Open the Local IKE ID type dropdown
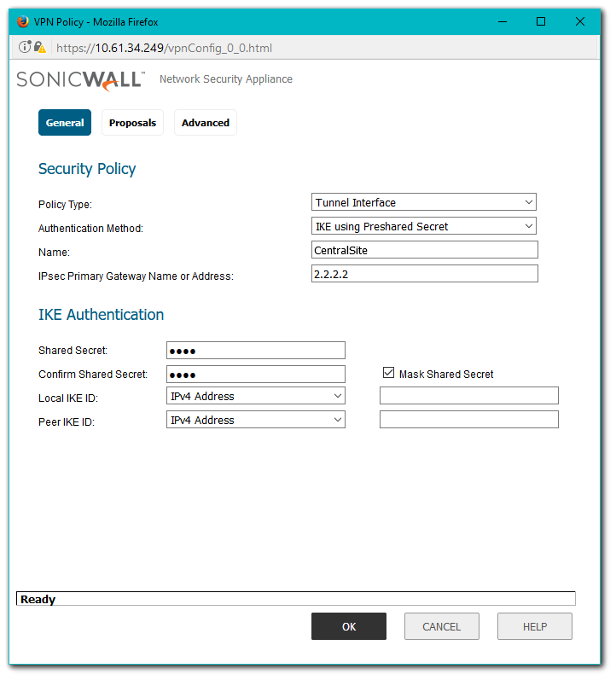 [x=255, y=396]
